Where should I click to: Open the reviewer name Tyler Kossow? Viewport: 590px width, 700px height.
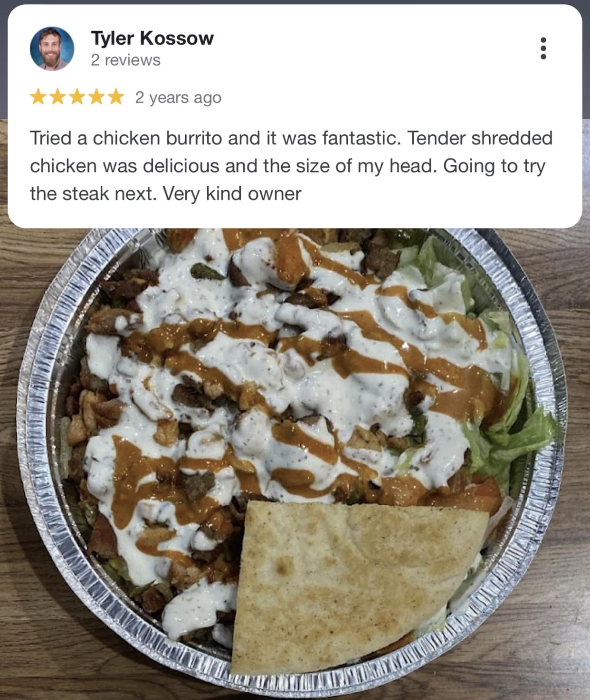(152, 38)
